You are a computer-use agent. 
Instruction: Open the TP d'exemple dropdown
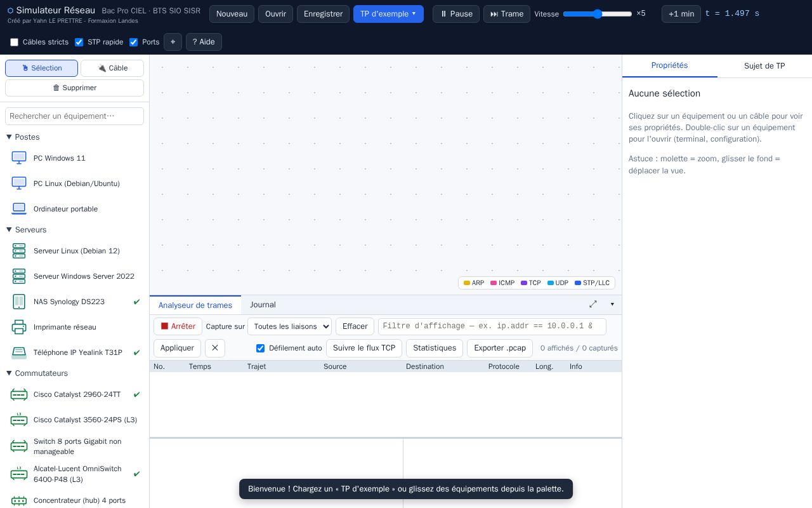[388, 14]
